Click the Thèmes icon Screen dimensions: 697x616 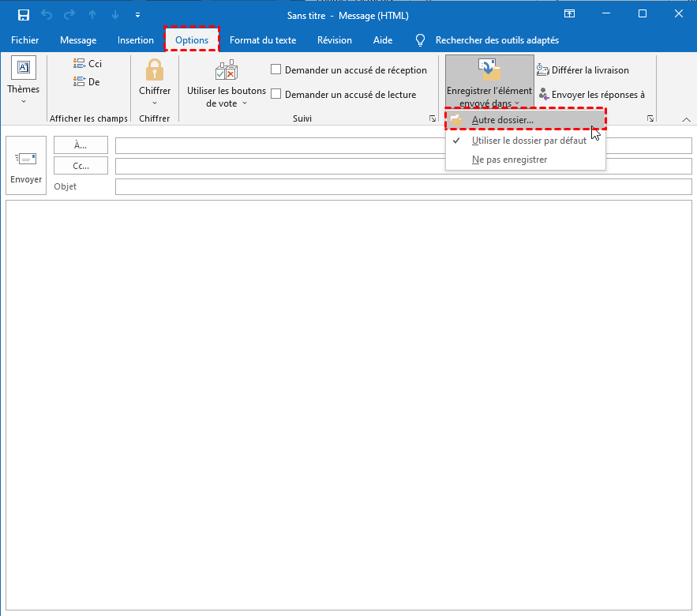click(24, 68)
